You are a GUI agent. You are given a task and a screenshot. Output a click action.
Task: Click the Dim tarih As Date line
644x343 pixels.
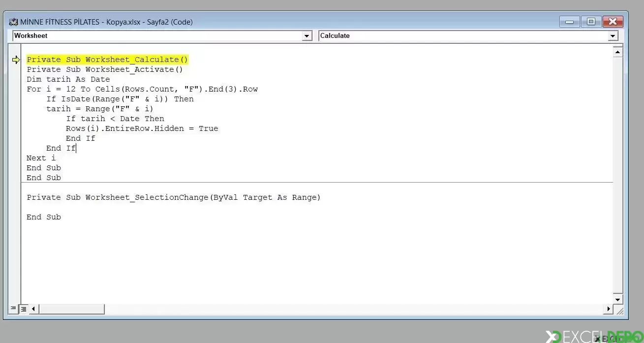pos(68,79)
